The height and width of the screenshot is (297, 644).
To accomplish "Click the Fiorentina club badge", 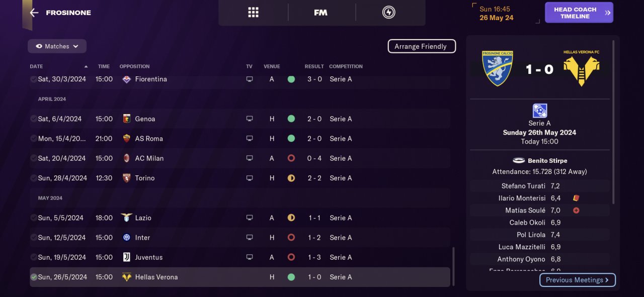I will [127, 79].
